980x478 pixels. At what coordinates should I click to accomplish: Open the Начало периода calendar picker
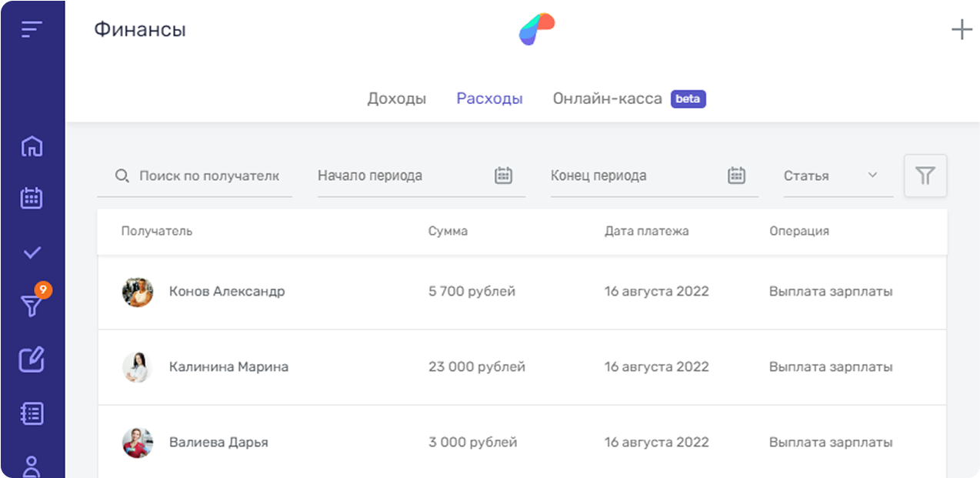coord(503,175)
